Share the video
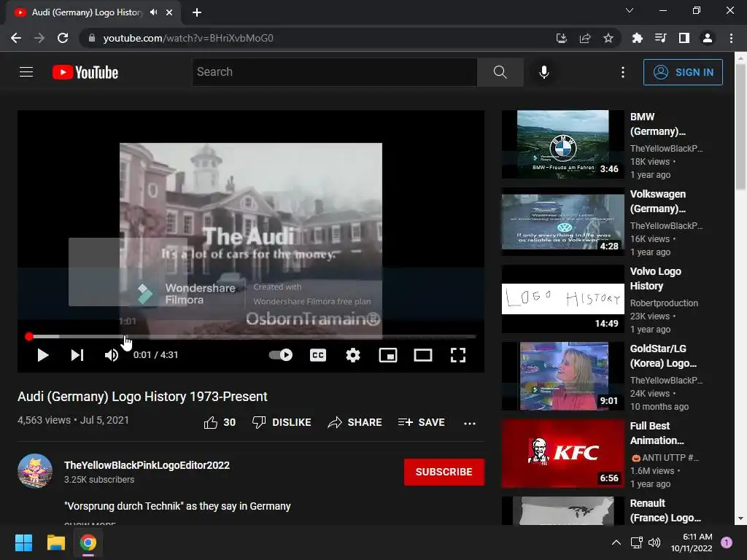The image size is (747, 560). point(355,422)
